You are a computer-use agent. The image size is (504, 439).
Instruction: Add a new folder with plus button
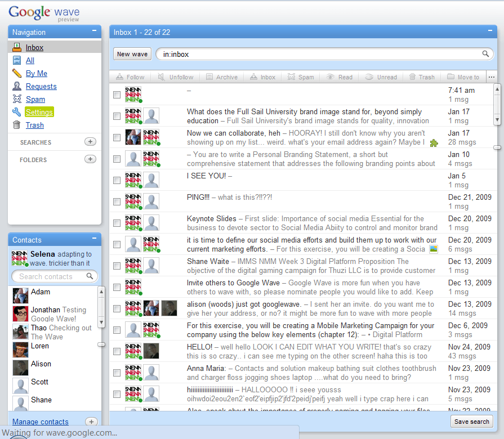(x=90, y=159)
